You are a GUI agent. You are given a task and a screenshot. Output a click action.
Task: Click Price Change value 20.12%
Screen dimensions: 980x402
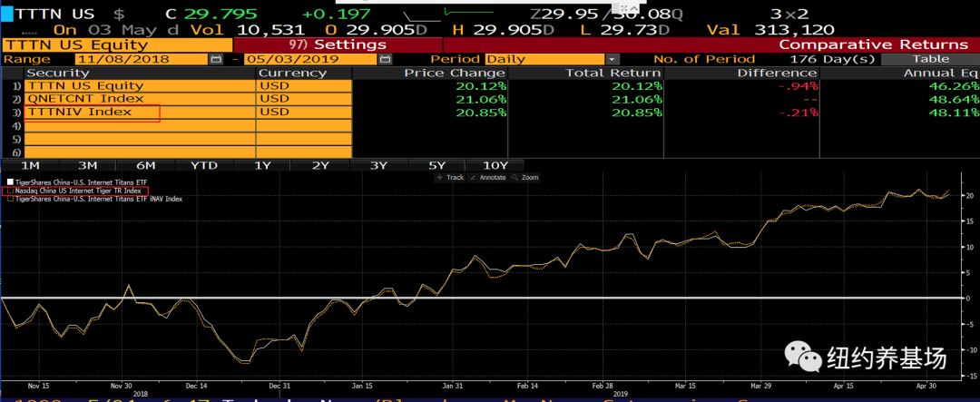pyautogui.click(x=481, y=86)
